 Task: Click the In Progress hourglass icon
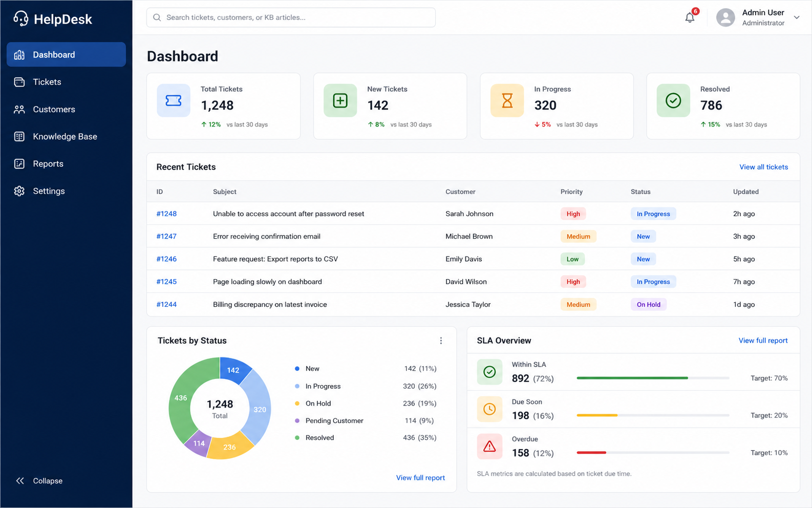point(507,100)
